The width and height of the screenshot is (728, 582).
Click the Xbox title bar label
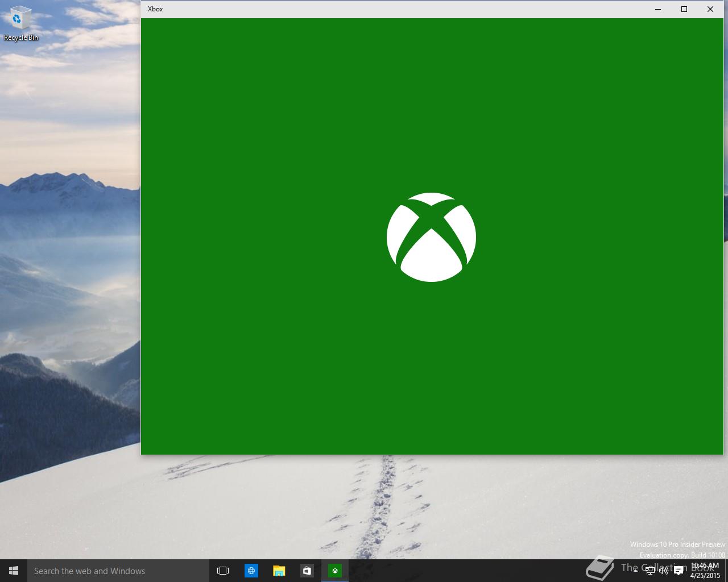click(155, 9)
